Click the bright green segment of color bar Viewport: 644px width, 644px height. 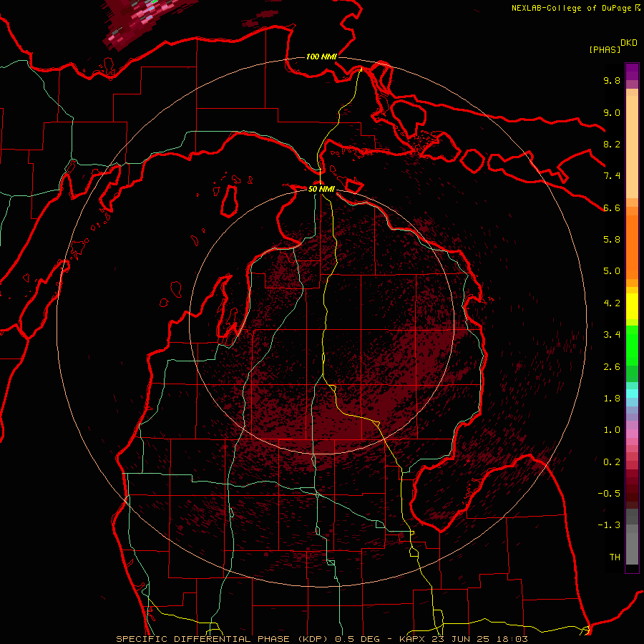click(x=632, y=346)
